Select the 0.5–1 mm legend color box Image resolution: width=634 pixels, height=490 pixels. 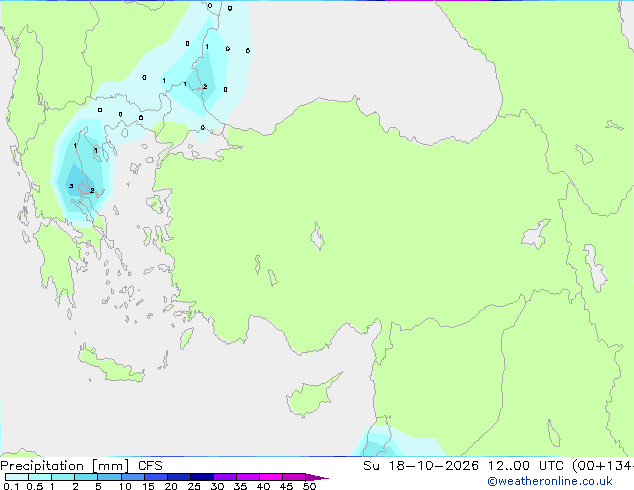tap(40, 477)
